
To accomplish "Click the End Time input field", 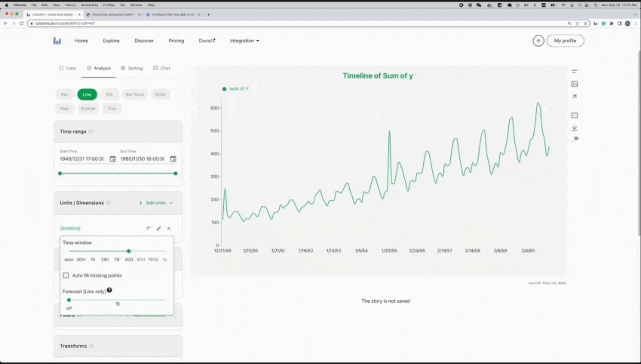I will click(x=144, y=159).
